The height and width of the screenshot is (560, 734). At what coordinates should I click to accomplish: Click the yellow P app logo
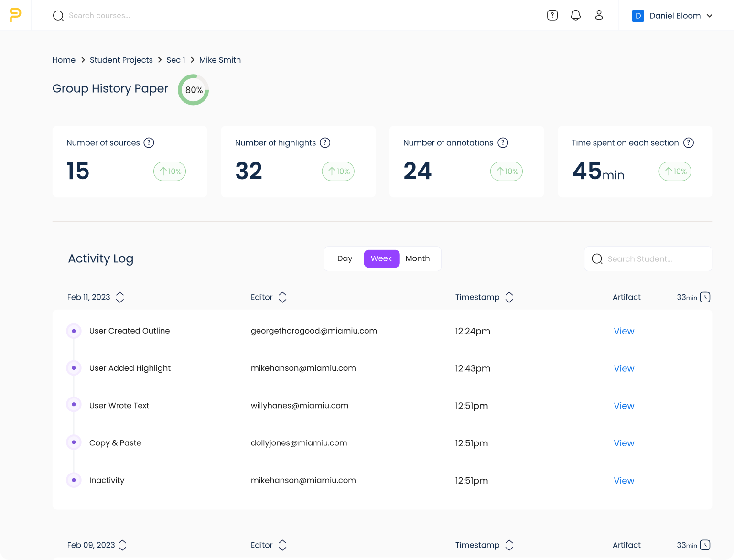point(15,15)
